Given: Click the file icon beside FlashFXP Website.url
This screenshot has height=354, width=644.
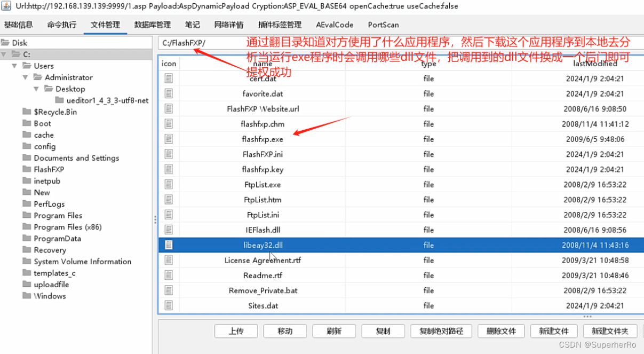Looking at the screenshot, I should 169,109.
